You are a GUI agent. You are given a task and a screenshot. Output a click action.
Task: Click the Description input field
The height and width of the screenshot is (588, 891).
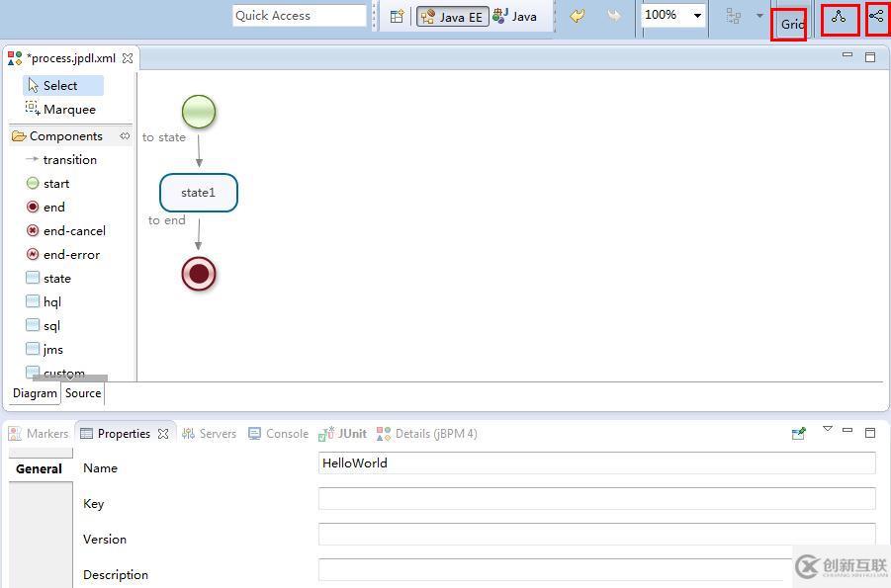pos(596,569)
